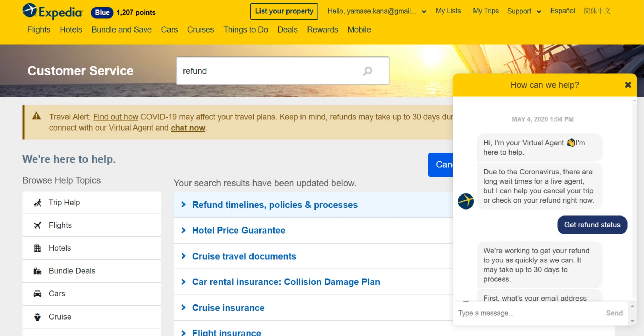The height and width of the screenshot is (336, 644).
Task: Open Rewards in top navigation
Action: [323, 30]
